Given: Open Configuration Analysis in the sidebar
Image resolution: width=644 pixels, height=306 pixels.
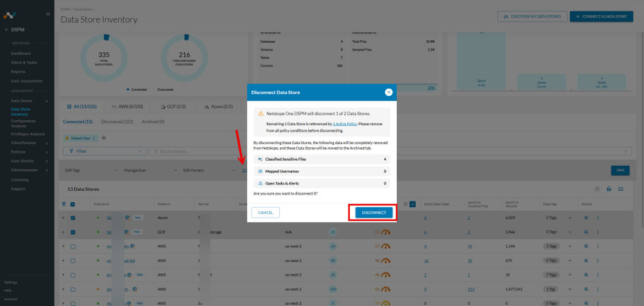Looking at the screenshot, I should pos(23,123).
